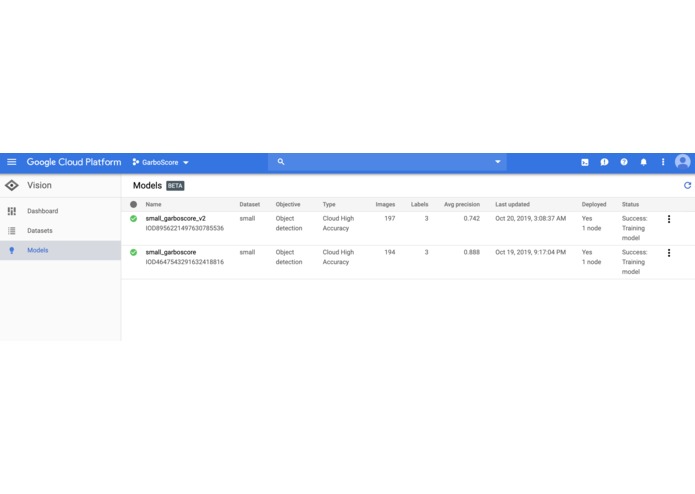
Task: Open the help question mark icon
Action: 624,162
